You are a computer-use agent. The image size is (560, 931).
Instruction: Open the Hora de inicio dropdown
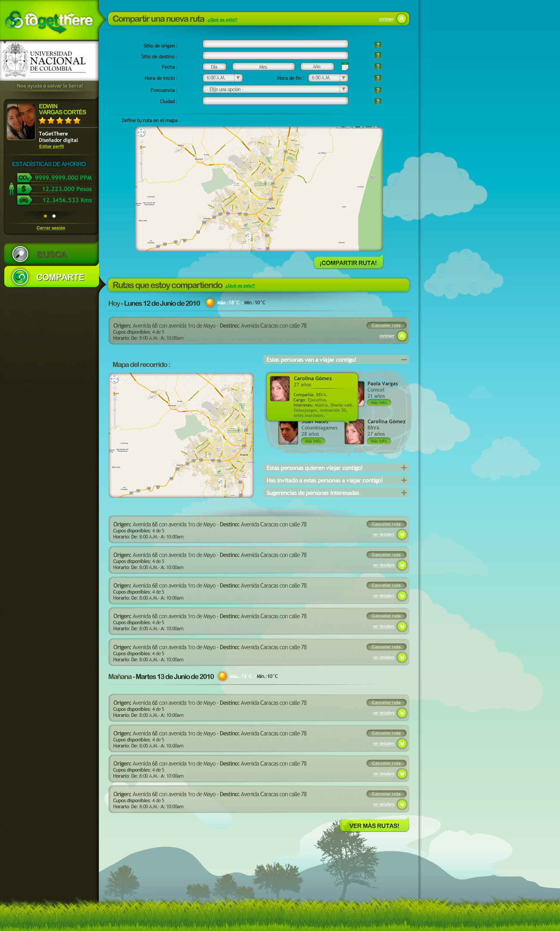[238, 78]
